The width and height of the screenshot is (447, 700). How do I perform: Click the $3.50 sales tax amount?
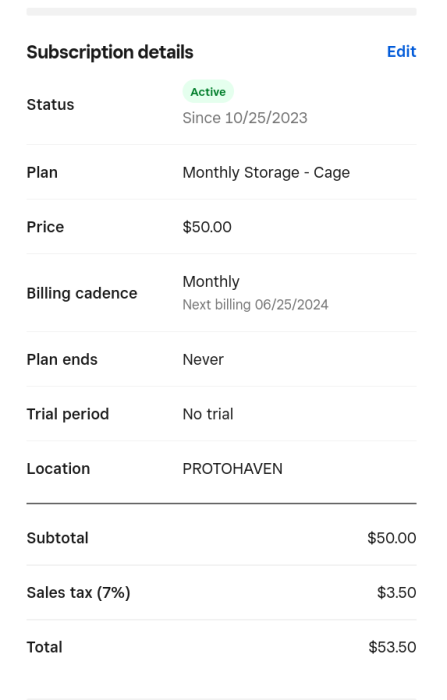[397, 592]
